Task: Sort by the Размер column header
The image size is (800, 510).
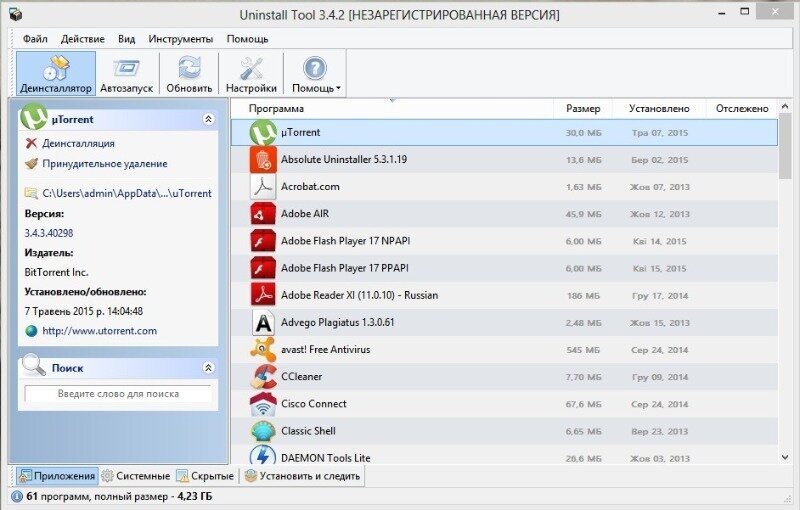Action: [583, 109]
